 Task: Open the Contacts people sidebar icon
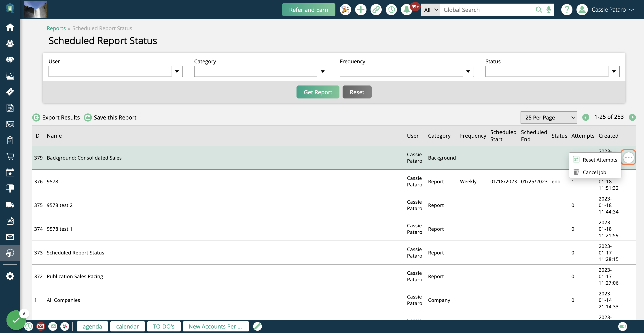pos(10,43)
